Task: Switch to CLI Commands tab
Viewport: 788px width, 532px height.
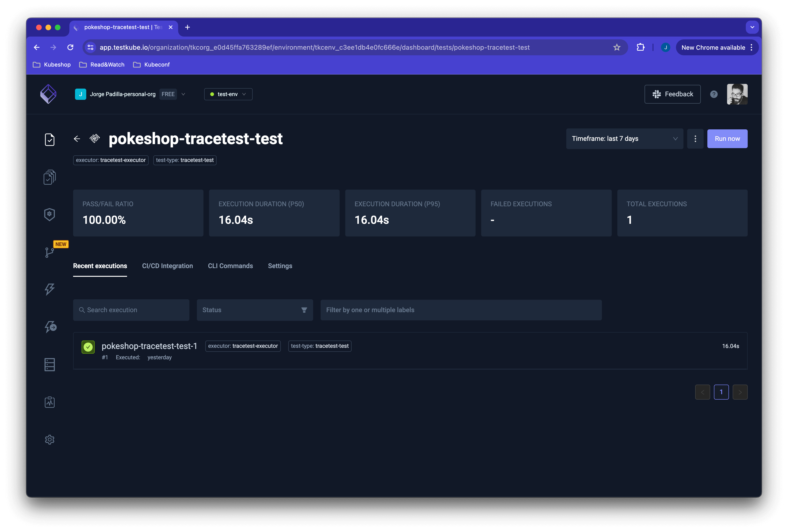Action: click(231, 266)
